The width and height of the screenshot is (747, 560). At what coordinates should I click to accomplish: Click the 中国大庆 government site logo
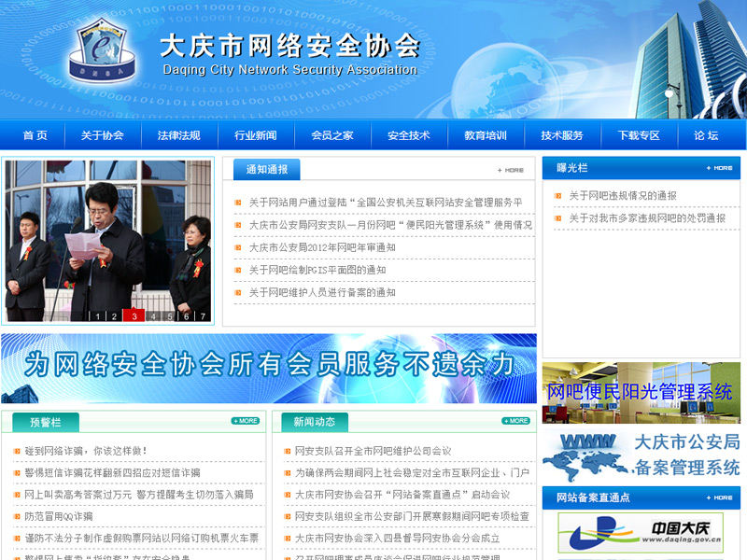click(x=641, y=532)
